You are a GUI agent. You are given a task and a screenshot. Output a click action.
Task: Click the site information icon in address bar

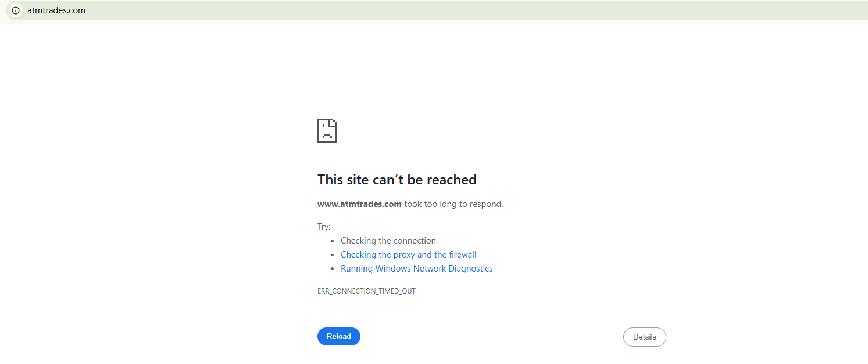coord(16,10)
